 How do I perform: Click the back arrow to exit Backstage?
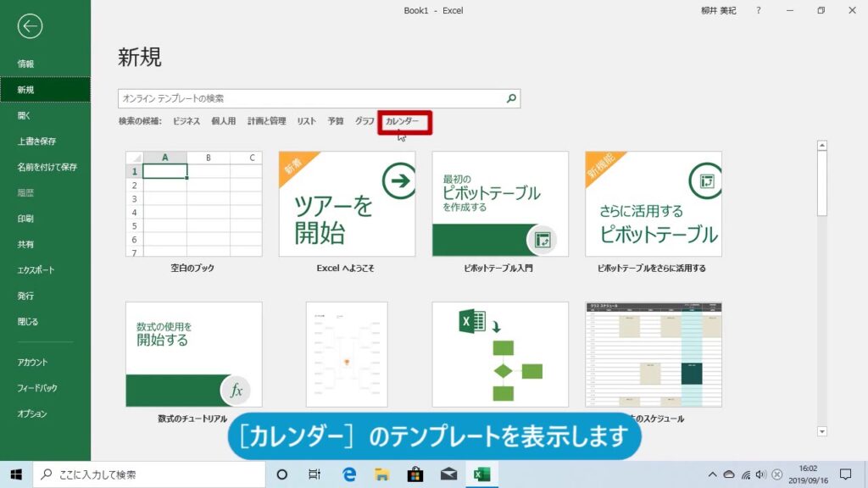tap(30, 26)
